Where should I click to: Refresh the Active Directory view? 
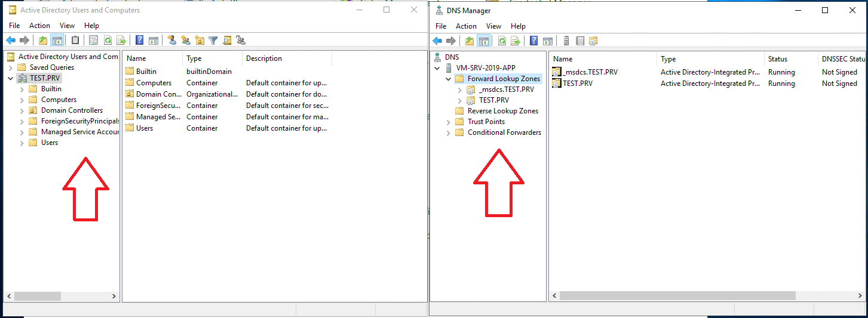(x=108, y=41)
